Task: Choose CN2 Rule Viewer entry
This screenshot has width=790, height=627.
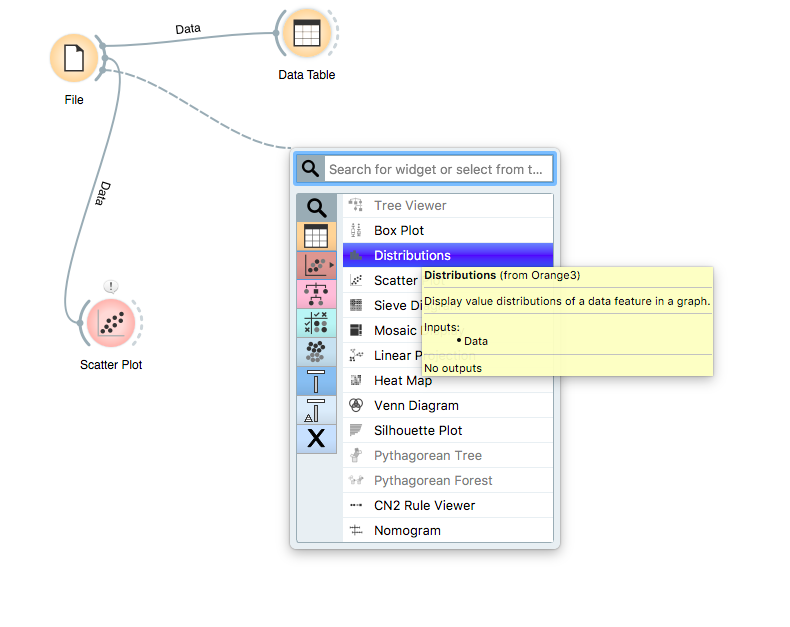Action: click(x=424, y=506)
